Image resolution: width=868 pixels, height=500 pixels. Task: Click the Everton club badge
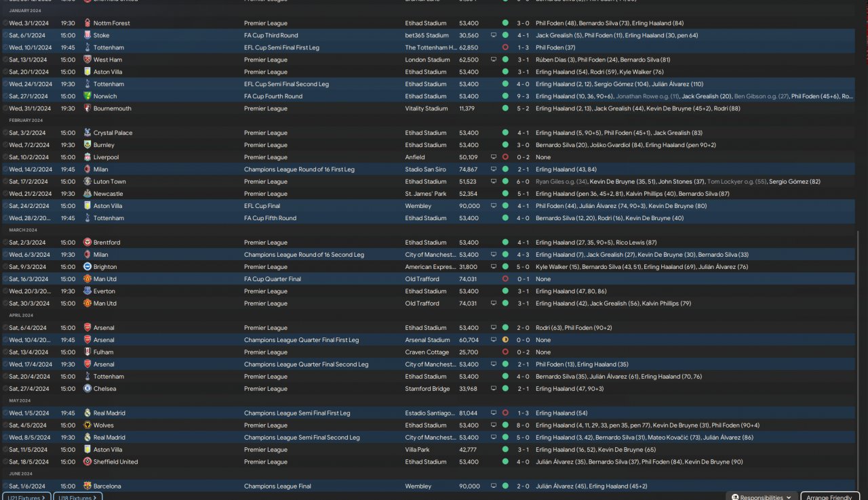(87, 291)
